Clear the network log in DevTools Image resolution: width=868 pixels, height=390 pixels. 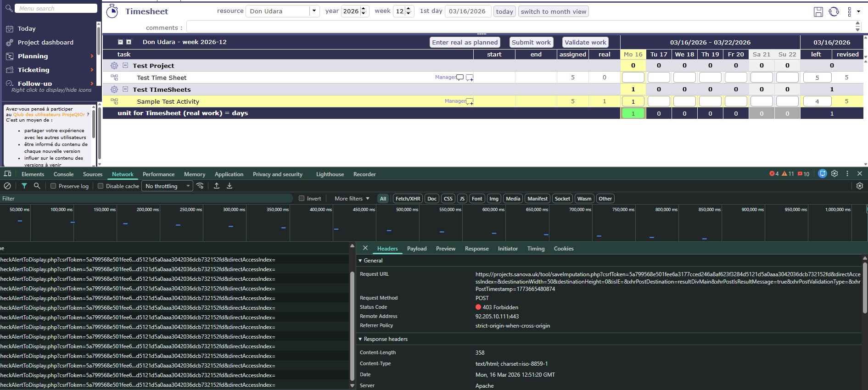coord(7,186)
